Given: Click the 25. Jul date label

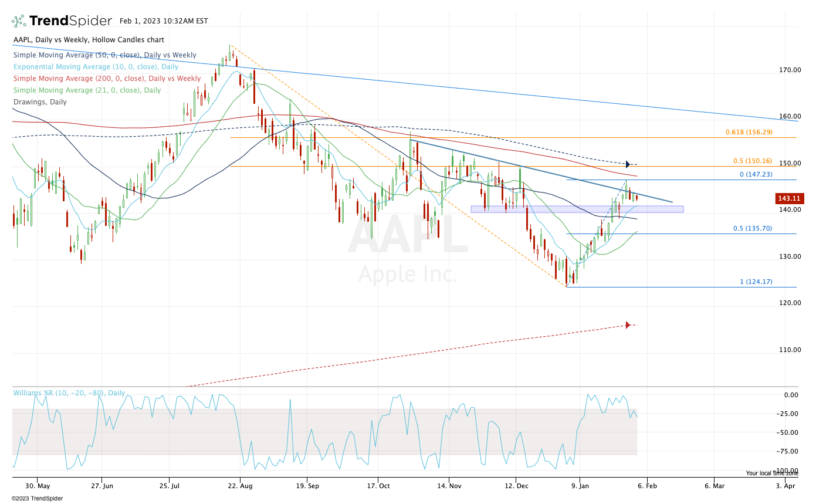Looking at the screenshot, I should 169,486.
